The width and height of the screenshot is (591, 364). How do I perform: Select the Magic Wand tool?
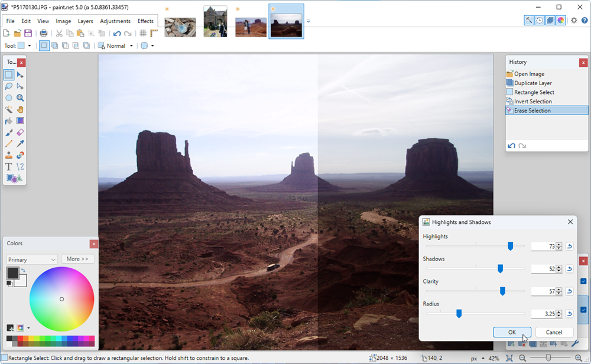point(9,109)
